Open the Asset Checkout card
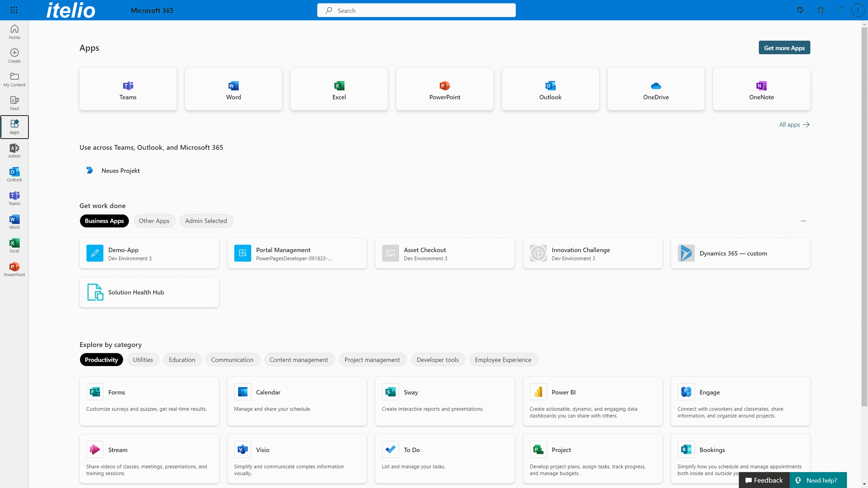 [x=445, y=253]
